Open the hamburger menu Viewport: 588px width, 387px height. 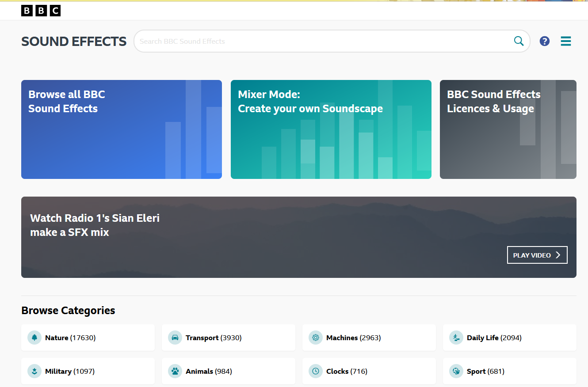[x=565, y=41]
